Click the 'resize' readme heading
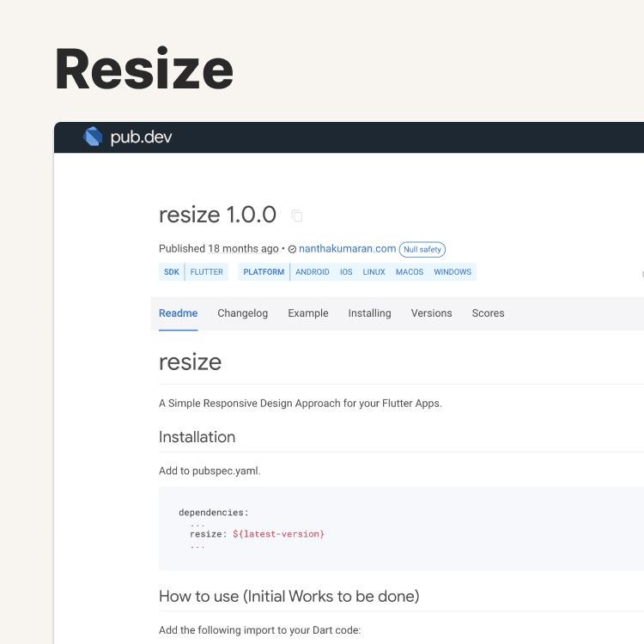Viewport: 644px width, 644px height. point(190,362)
